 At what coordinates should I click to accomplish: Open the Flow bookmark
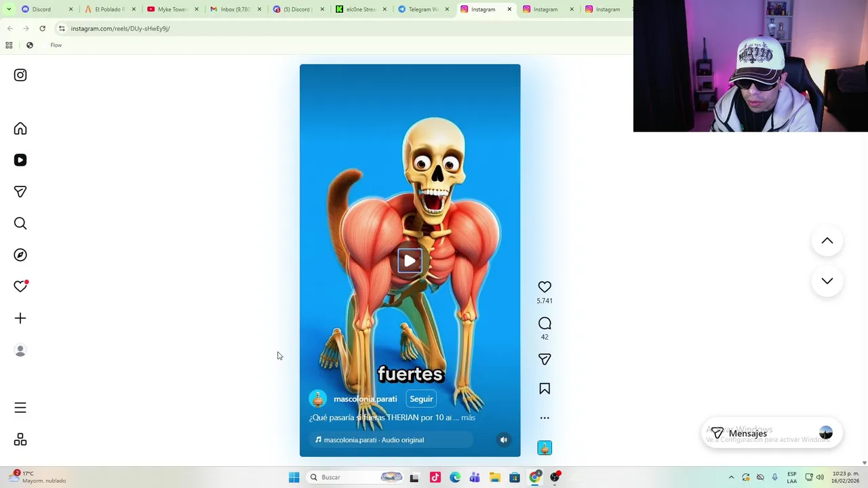pos(56,45)
